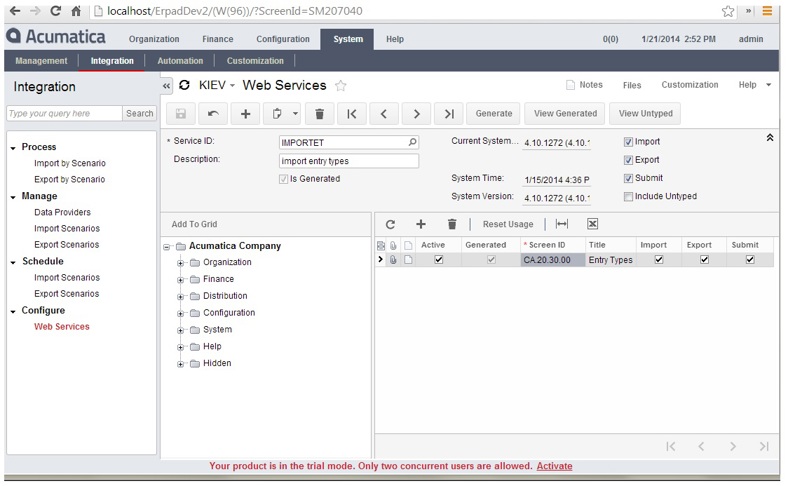Screen dimensions: 788x486
Task: Open the Finance menu in the top bar
Action: tap(217, 39)
